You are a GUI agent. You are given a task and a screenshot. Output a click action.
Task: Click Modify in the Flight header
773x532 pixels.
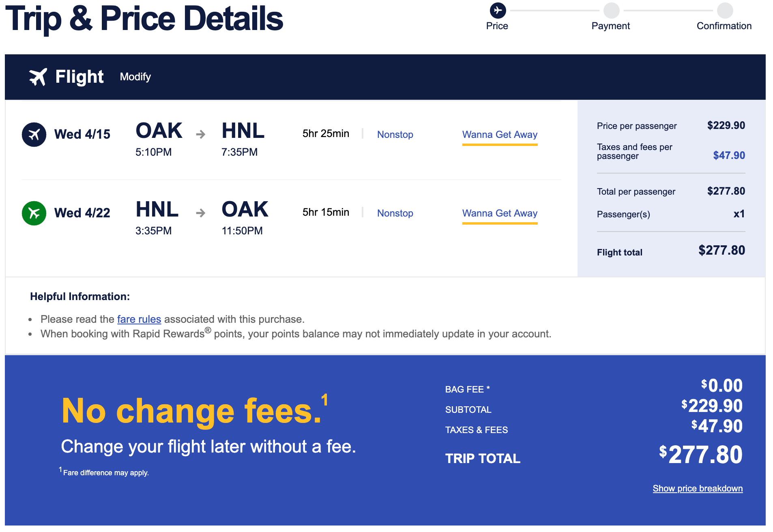(x=135, y=77)
